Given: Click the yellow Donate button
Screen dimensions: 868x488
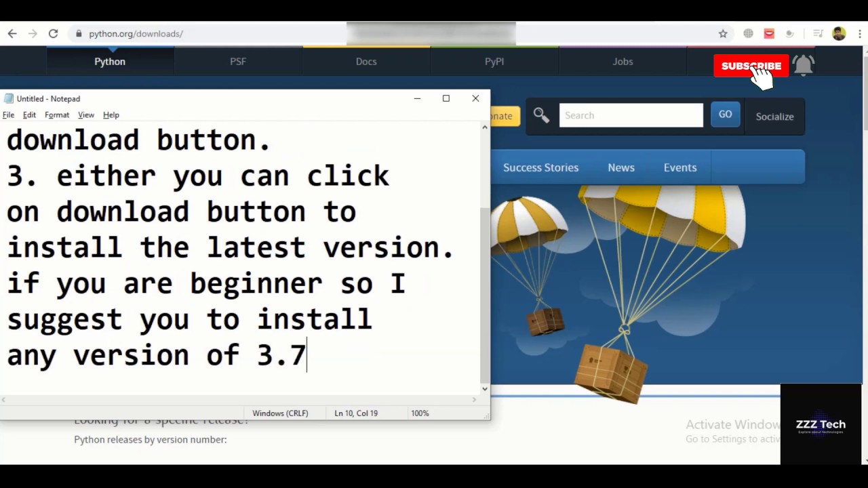Looking at the screenshot, I should click(x=505, y=116).
